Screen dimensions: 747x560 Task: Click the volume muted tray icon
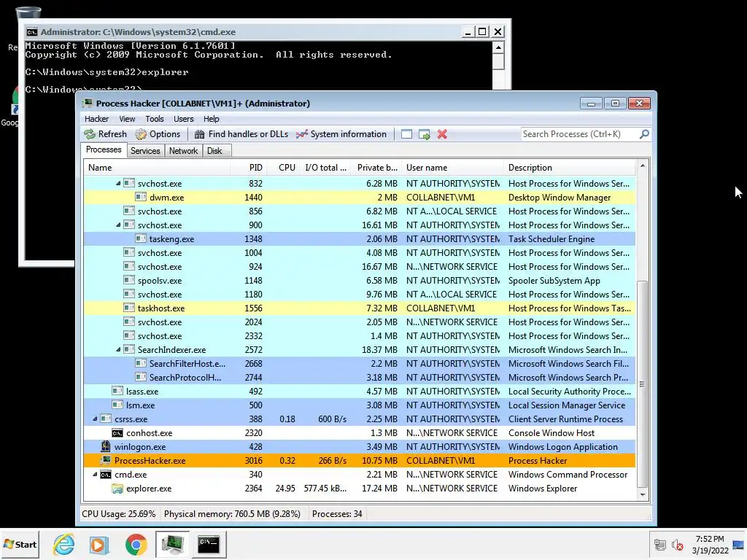[x=677, y=544]
